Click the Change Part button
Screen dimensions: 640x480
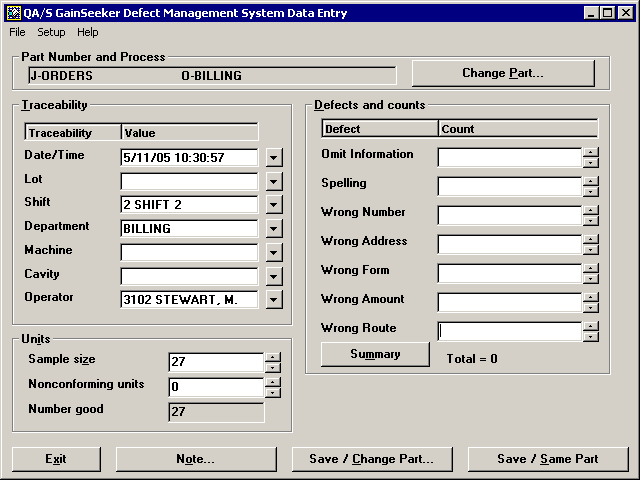point(502,74)
